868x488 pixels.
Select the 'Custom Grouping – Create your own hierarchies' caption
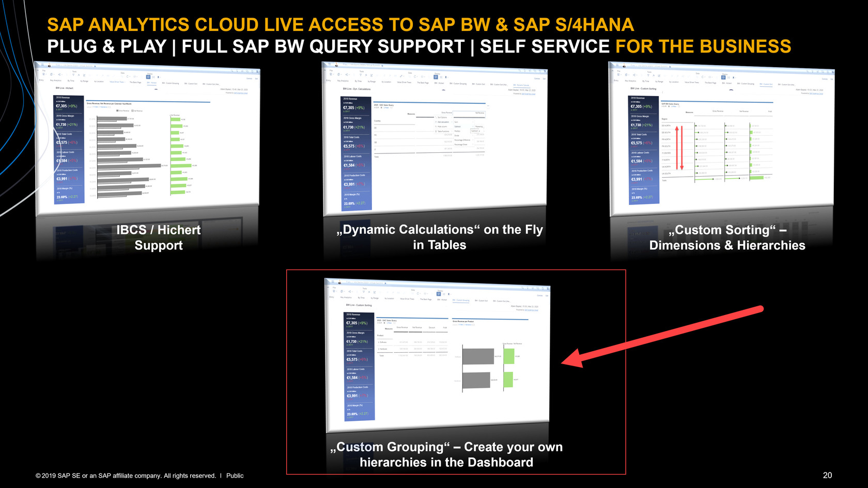tap(446, 454)
